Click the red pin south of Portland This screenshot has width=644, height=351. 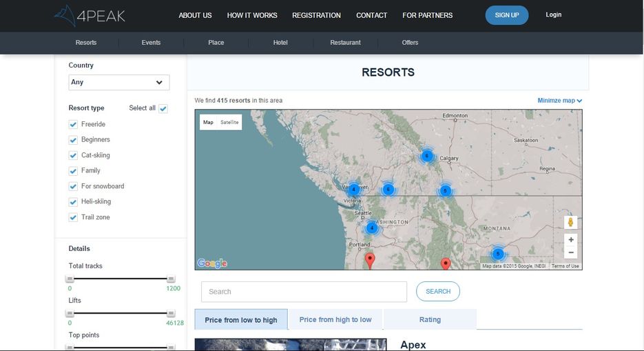[370, 261]
